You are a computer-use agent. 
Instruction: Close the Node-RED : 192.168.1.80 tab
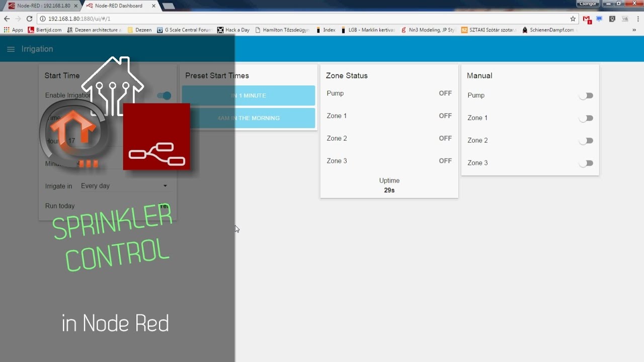tap(75, 6)
